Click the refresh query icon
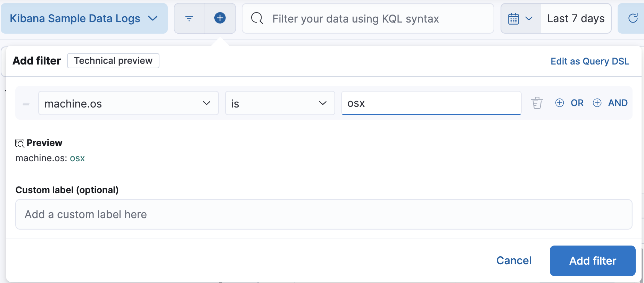 [633, 18]
